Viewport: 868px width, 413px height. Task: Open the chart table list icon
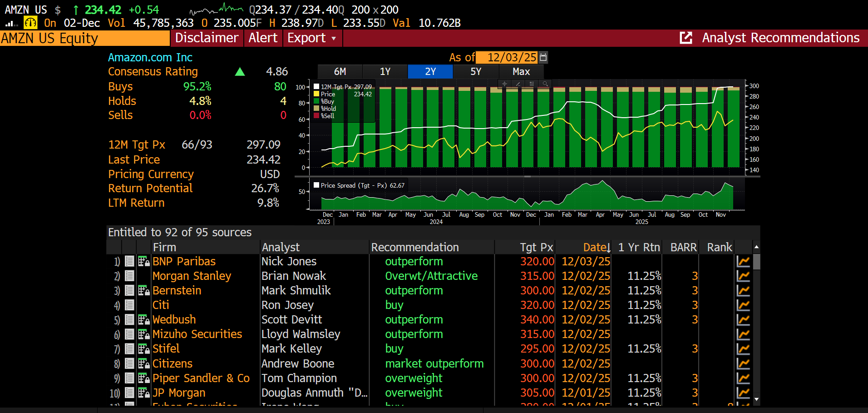pos(532,84)
